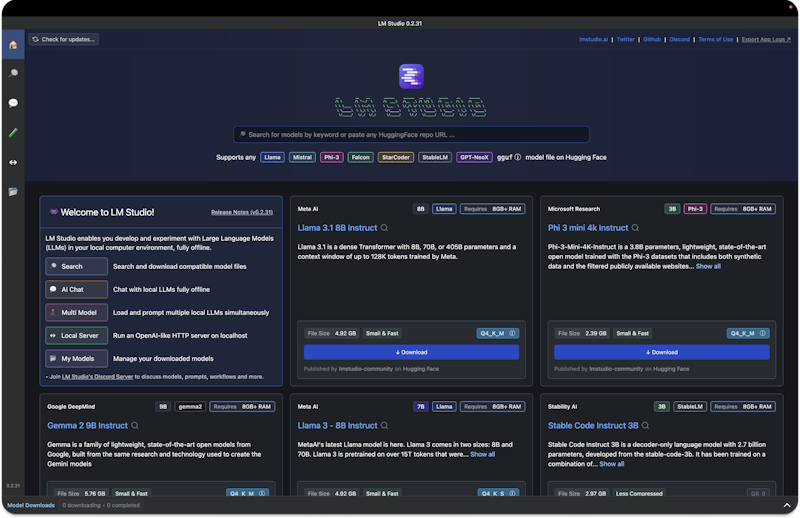Open the Search magnifier icon in sidebar
The height and width of the screenshot is (518, 800).
click(13, 74)
